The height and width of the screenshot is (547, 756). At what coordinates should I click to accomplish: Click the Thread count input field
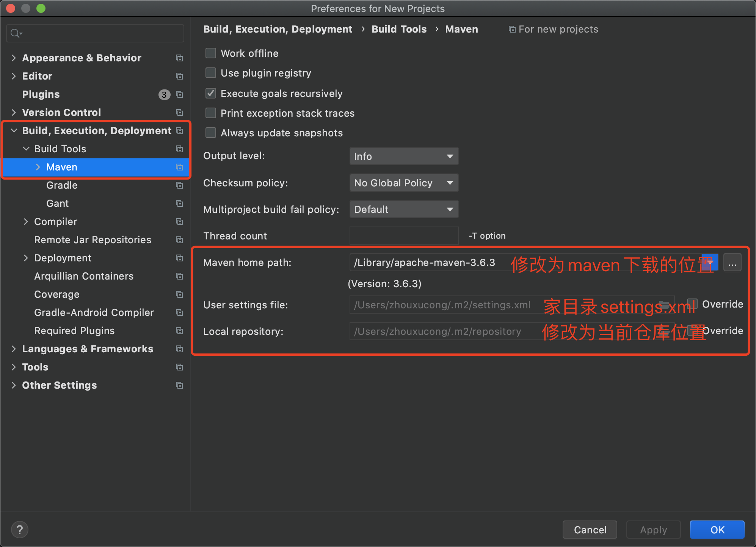click(404, 236)
